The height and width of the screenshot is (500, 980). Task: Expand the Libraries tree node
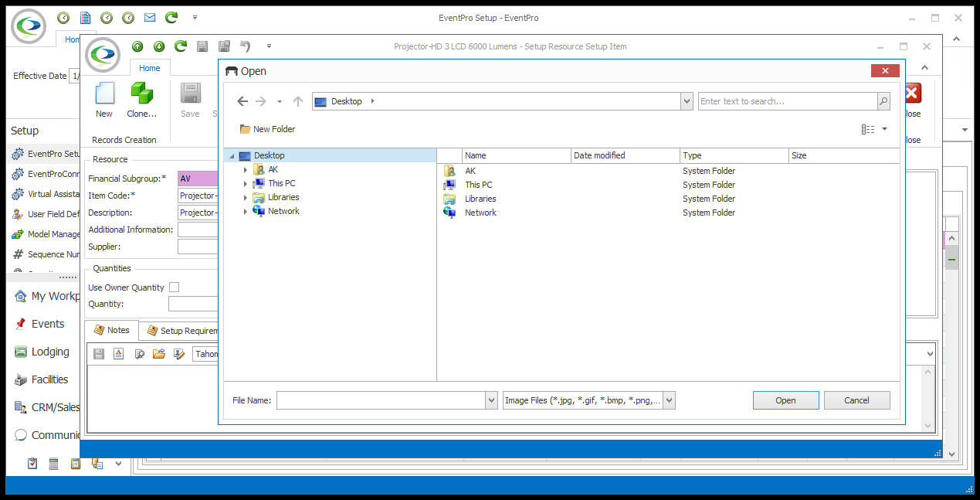point(246,198)
